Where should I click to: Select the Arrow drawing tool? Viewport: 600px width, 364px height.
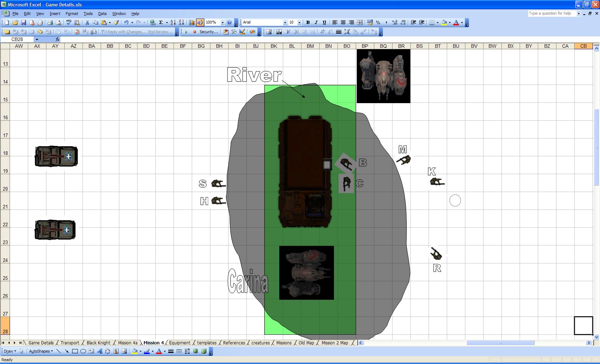pyautogui.click(x=67, y=351)
